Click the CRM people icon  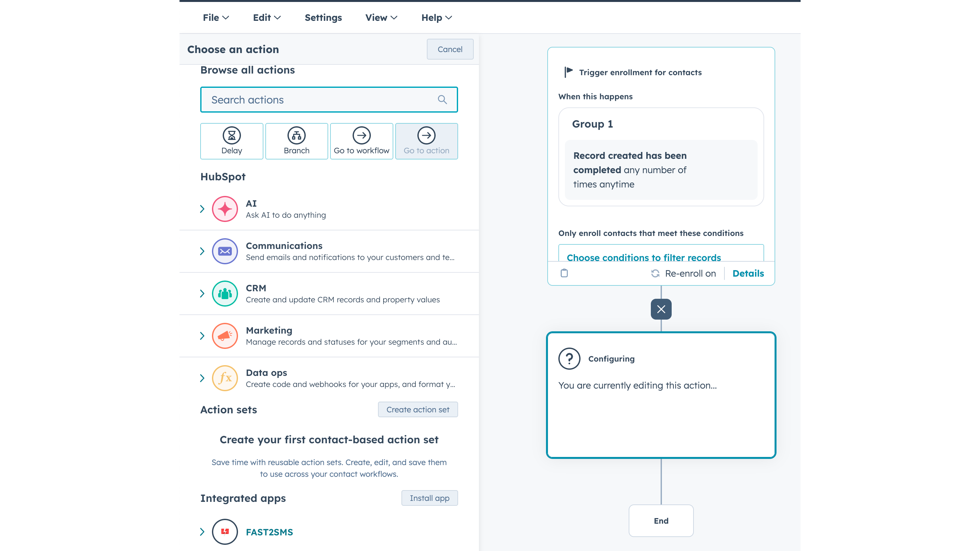pyautogui.click(x=225, y=294)
